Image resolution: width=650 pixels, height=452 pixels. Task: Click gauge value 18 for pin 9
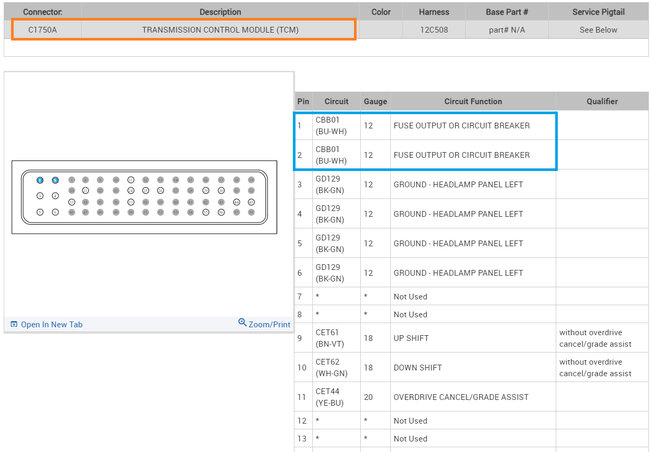click(369, 338)
